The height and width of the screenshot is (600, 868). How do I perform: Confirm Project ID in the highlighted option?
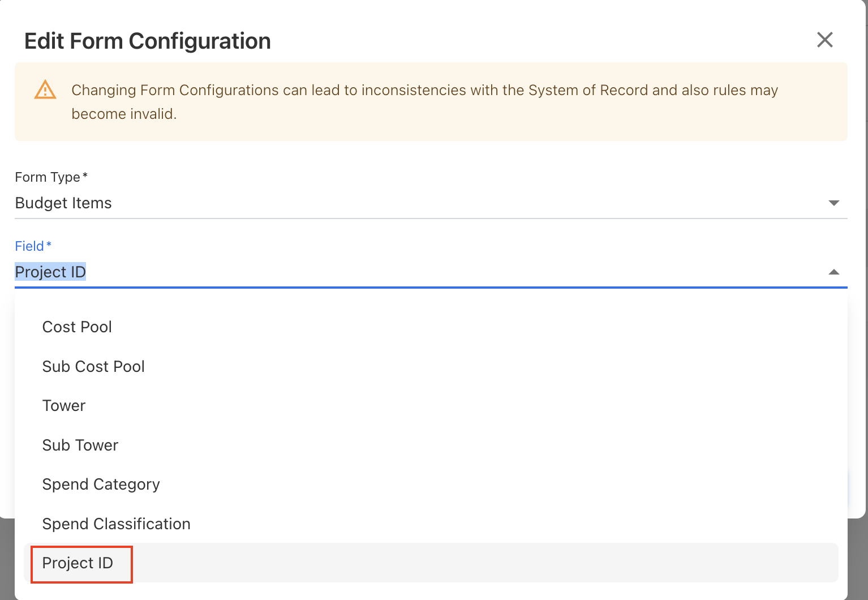click(78, 563)
